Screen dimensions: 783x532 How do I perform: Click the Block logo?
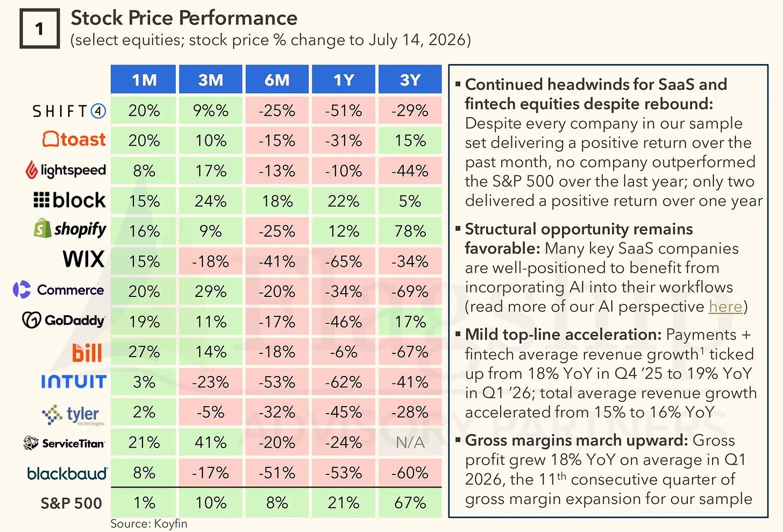(x=69, y=200)
